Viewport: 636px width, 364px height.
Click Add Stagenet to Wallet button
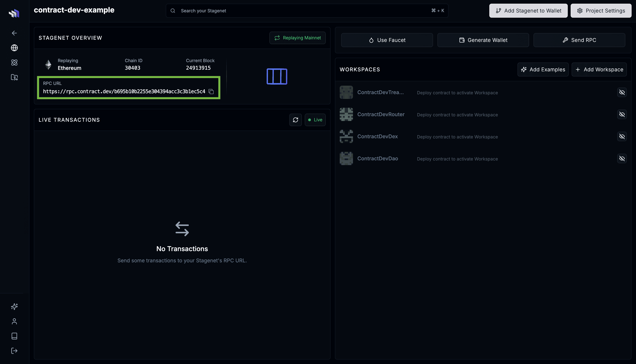(528, 11)
